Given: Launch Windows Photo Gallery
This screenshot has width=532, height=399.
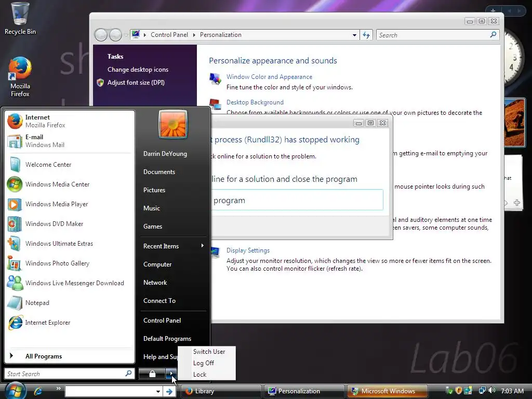Looking at the screenshot, I should coord(70,263).
